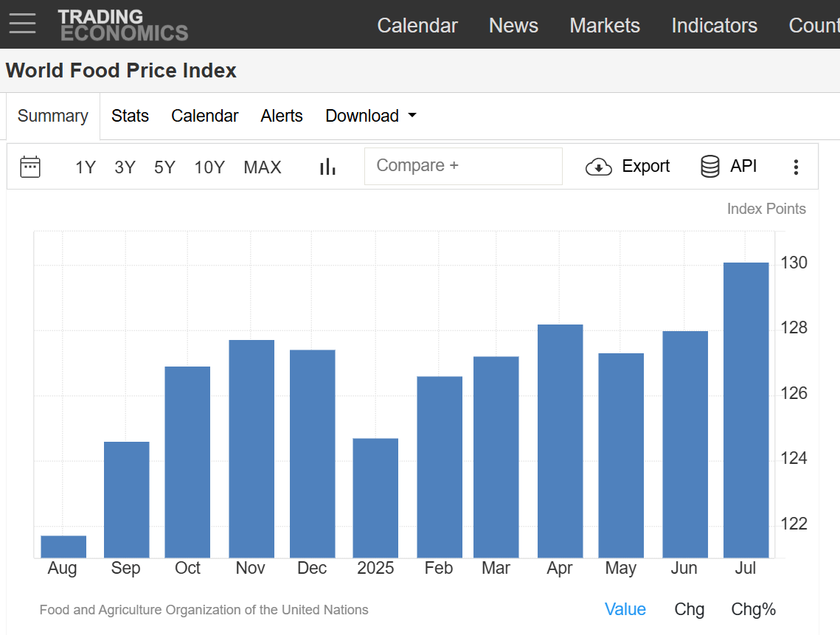Expand the Download dropdown
Screen dimensions: 840x635
pyautogui.click(x=370, y=116)
